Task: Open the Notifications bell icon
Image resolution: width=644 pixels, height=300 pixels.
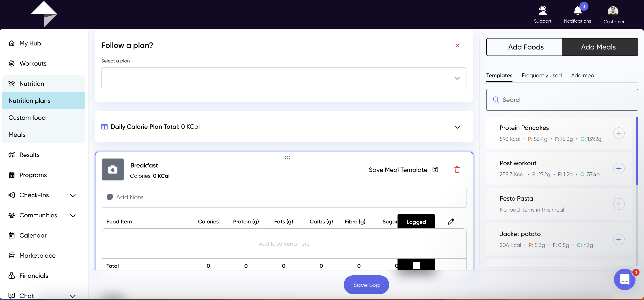Action: pos(577,11)
